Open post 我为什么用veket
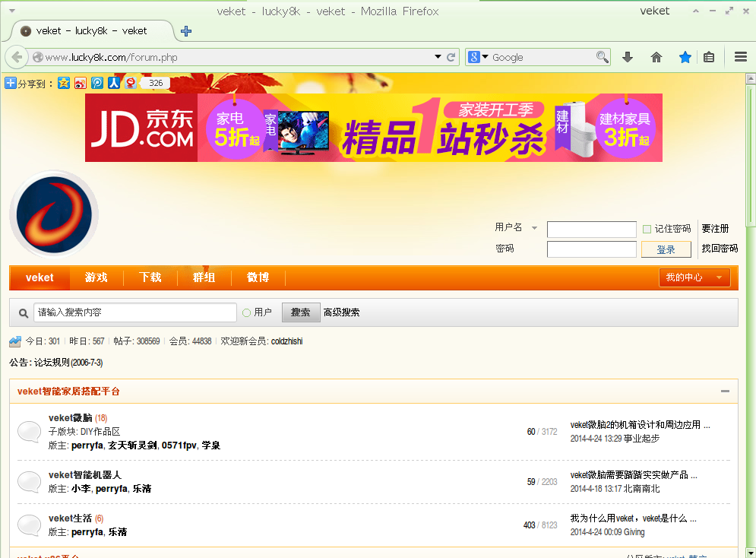This screenshot has width=756, height=558. coord(633,518)
